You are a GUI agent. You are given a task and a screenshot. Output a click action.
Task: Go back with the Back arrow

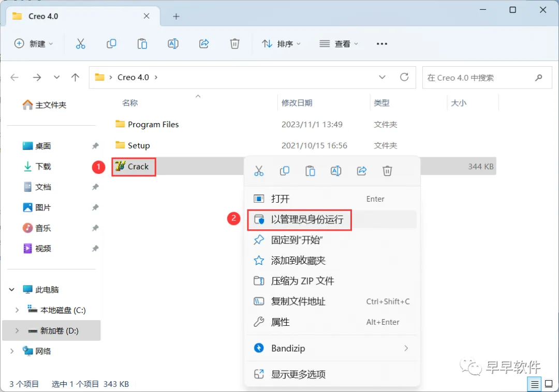[14, 77]
